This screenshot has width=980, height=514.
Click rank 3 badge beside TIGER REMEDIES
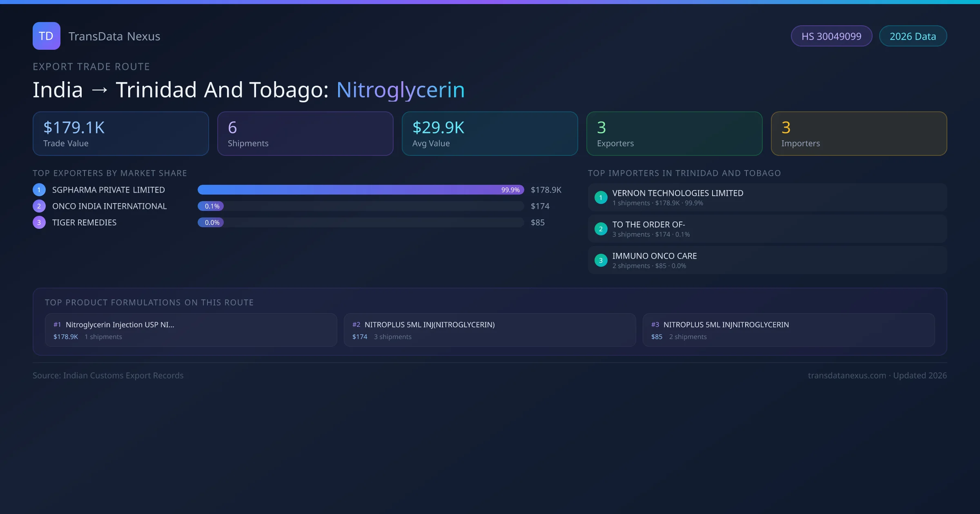(x=39, y=222)
